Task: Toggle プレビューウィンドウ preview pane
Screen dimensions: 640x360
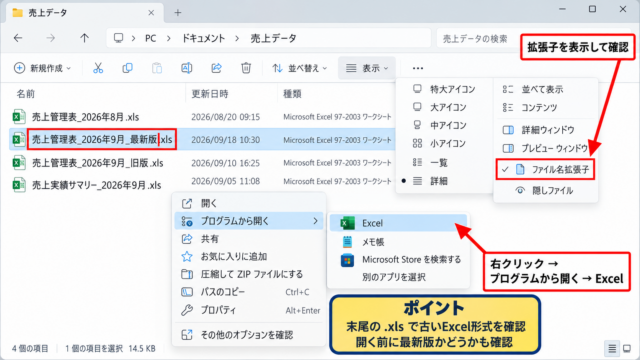Action: 545,148
